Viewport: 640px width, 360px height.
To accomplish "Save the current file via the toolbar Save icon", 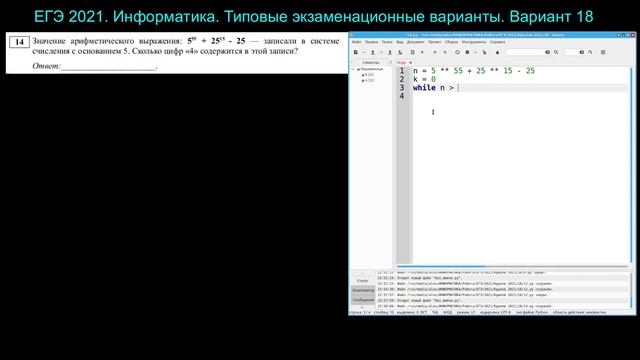I will click(x=390, y=52).
